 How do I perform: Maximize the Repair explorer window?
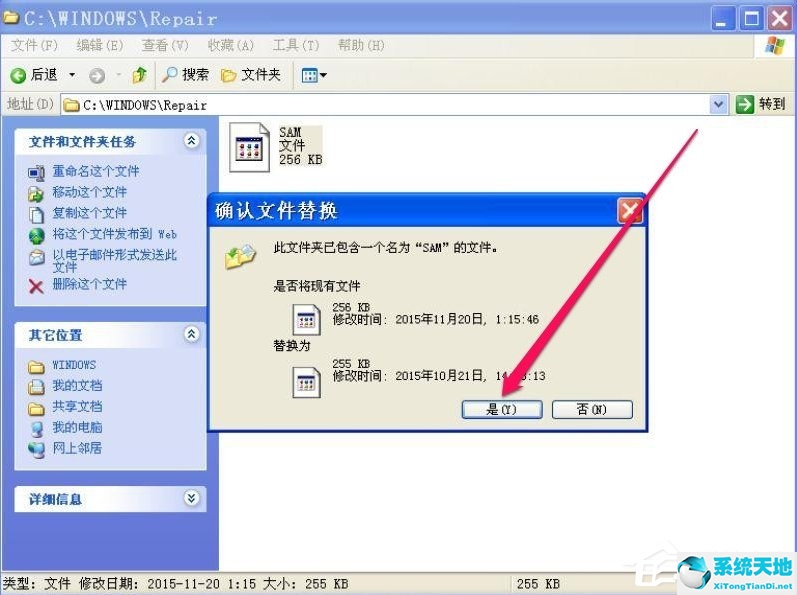(x=751, y=19)
